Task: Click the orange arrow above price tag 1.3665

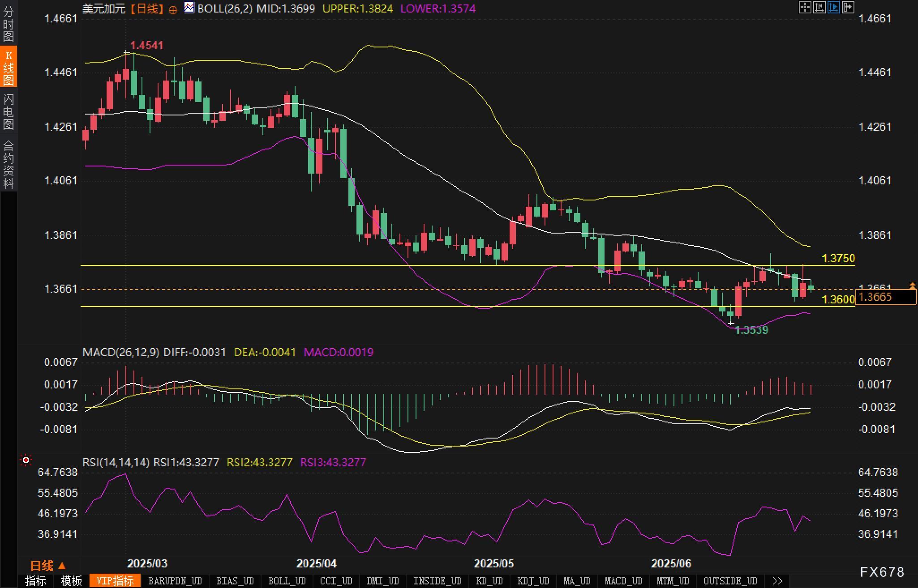Action: tap(912, 285)
